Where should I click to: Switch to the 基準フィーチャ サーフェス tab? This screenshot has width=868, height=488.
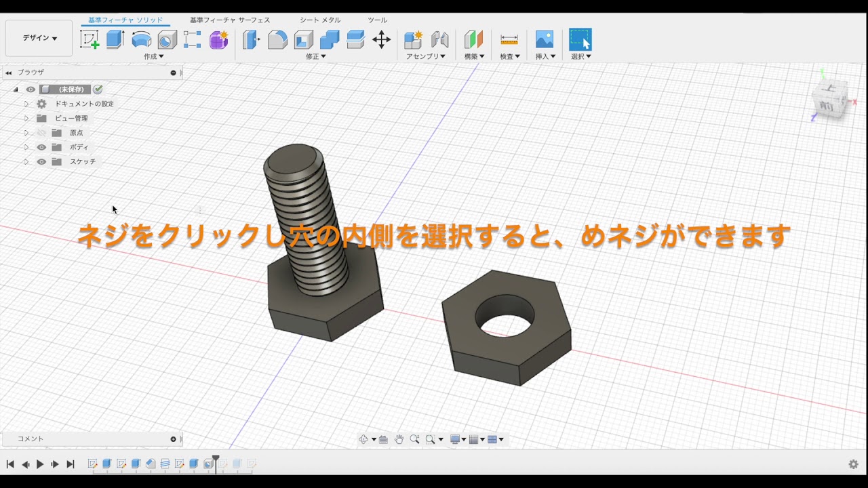tap(230, 20)
